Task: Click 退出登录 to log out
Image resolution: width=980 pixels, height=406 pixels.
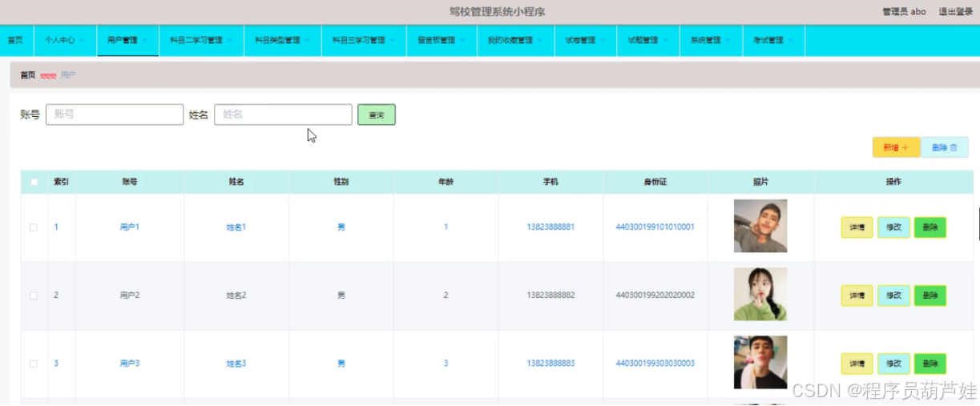Action: [x=955, y=11]
